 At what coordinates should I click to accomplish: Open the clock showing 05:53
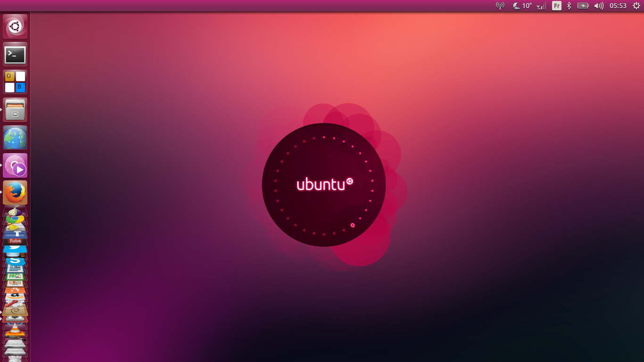click(618, 6)
